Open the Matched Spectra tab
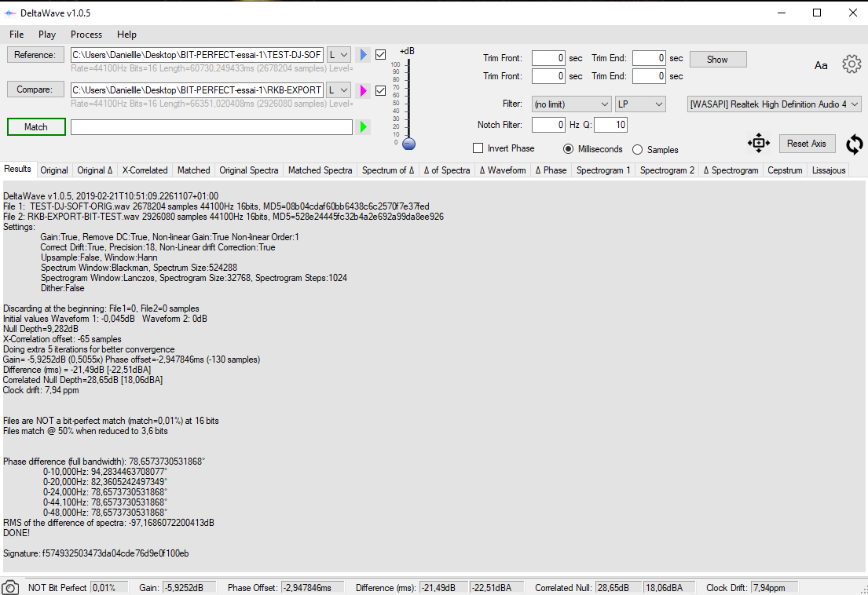 pyautogui.click(x=320, y=170)
